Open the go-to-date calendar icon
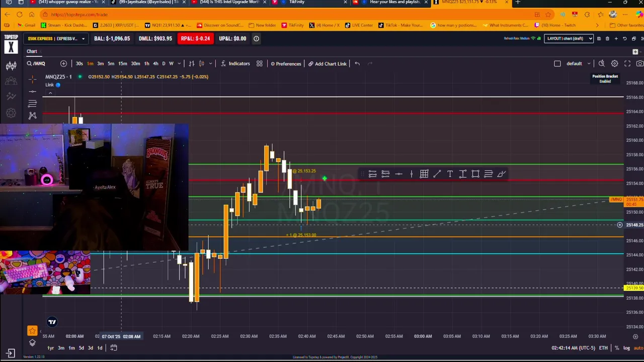This screenshot has height=362, width=644. tap(114, 348)
